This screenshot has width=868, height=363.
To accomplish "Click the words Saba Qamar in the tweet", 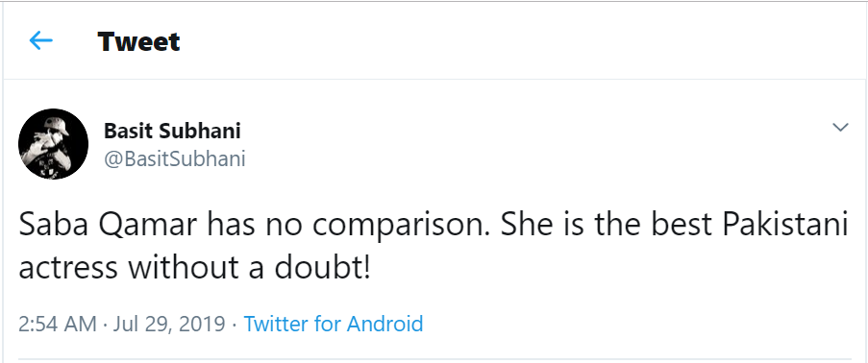I will (109, 226).
